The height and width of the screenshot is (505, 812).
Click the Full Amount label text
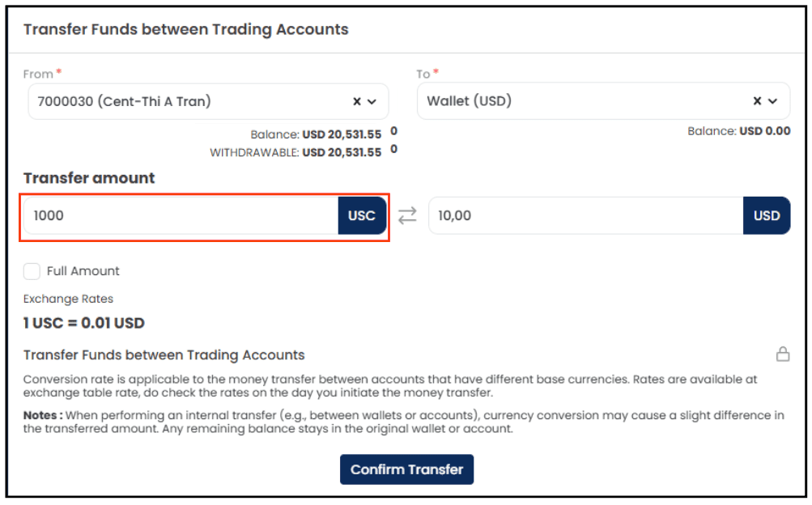click(83, 271)
